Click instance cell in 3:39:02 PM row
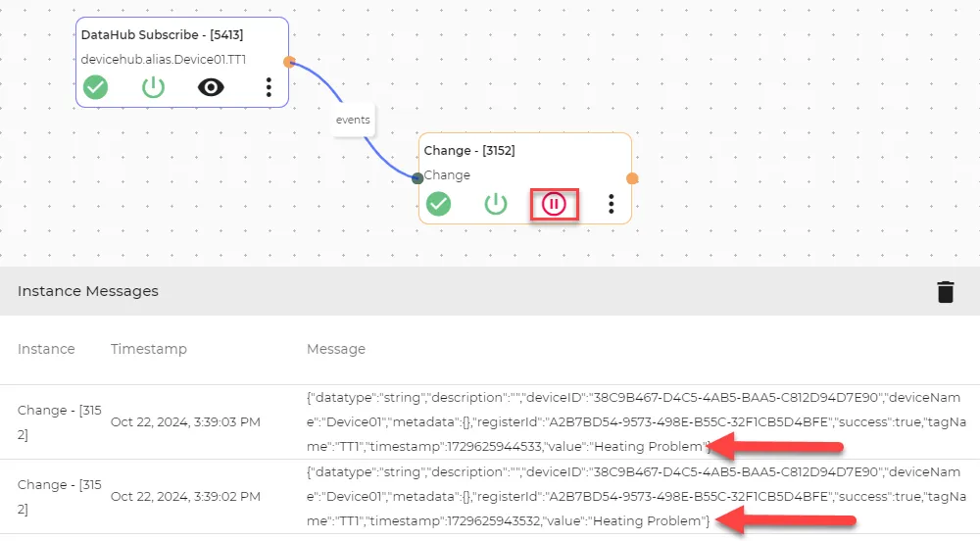The height and width of the screenshot is (541, 980). [60, 497]
